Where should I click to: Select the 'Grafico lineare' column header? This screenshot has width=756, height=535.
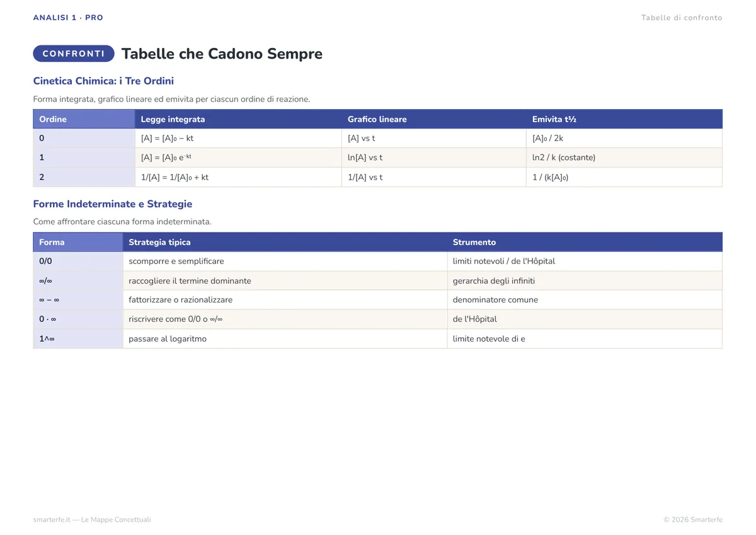(x=434, y=119)
